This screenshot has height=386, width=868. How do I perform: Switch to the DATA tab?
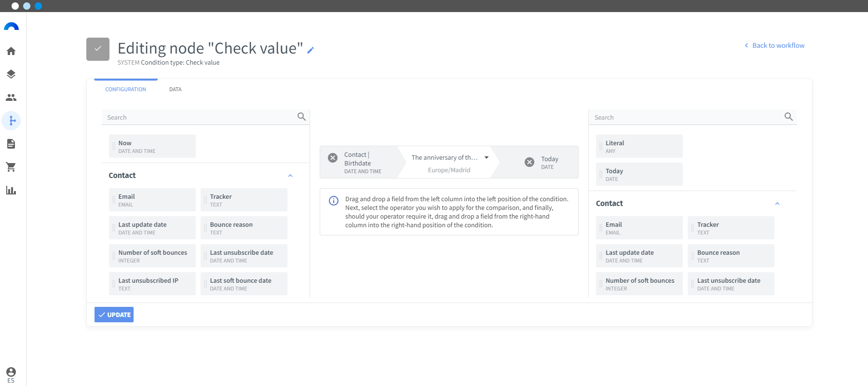coord(175,89)
